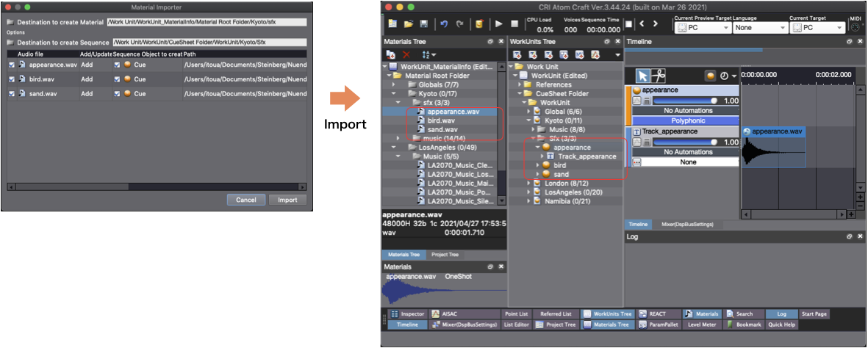868x348 pixels.
Task: Click the Material Importer horizontal scrollbar
Action: [x=157, y=186]
